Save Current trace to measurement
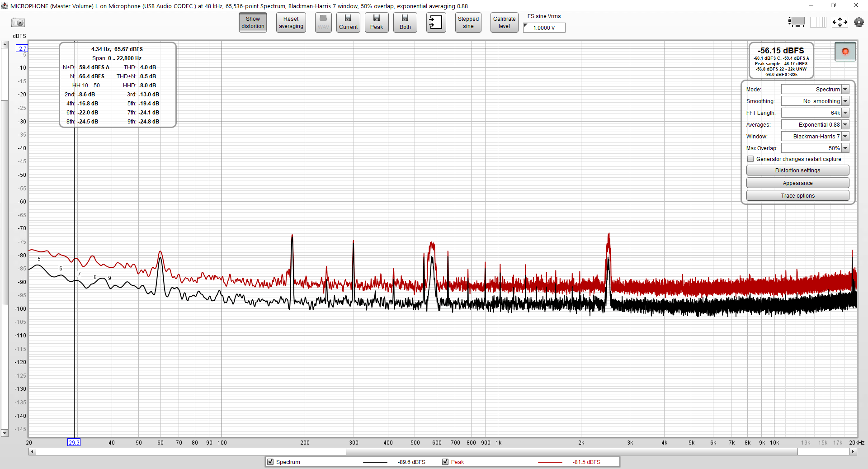This screenshot has height=469, width=868. pos(348,23)
